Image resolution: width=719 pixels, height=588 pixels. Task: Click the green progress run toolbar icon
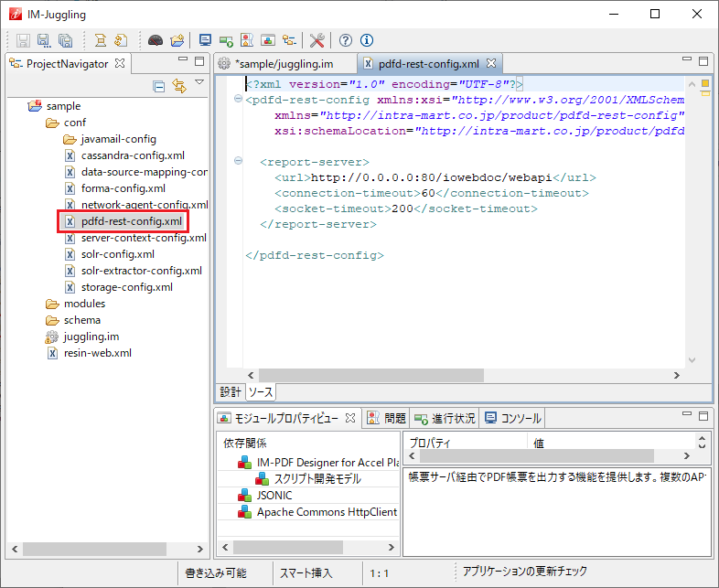tap(226, 40)
